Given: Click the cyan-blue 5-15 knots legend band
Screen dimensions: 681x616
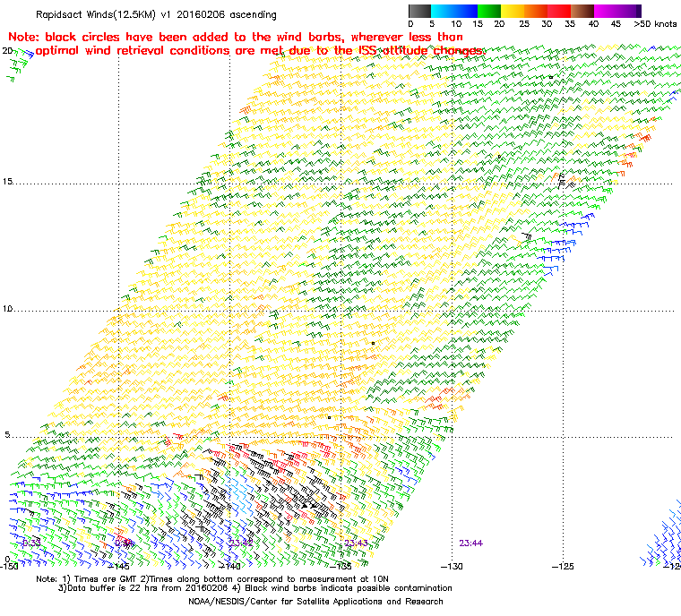Looking at the screenshot, I should (x=454, y=11).
